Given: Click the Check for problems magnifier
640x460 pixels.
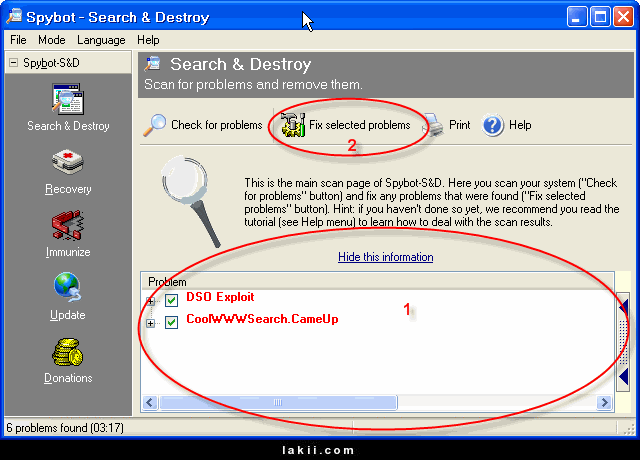Looking at the screenshot, I should click(155, 125).
